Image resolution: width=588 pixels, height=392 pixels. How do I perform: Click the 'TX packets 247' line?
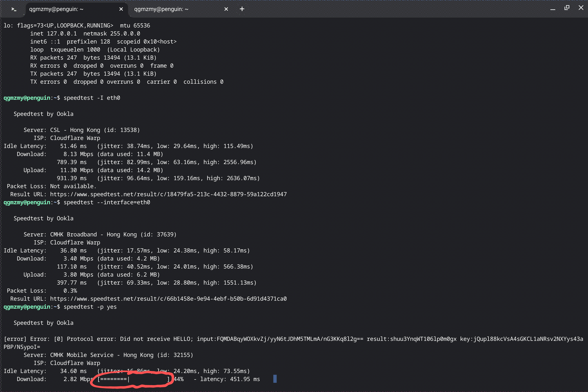(x=93, y=74)
